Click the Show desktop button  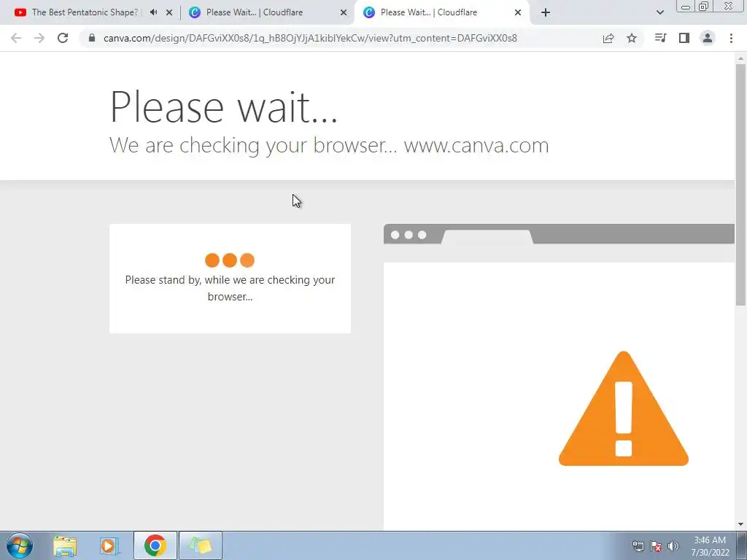(x=742, y=545)
